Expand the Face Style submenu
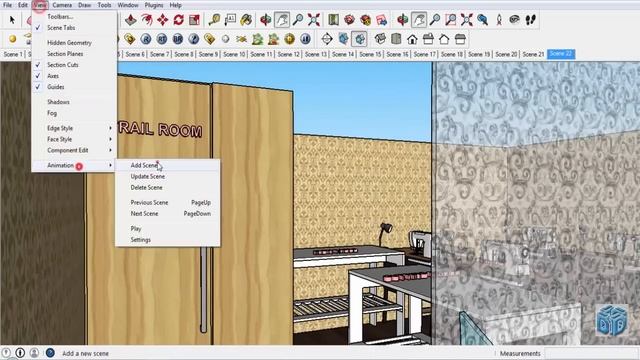This screenshot has width=640, height=360. click(74, 139)
